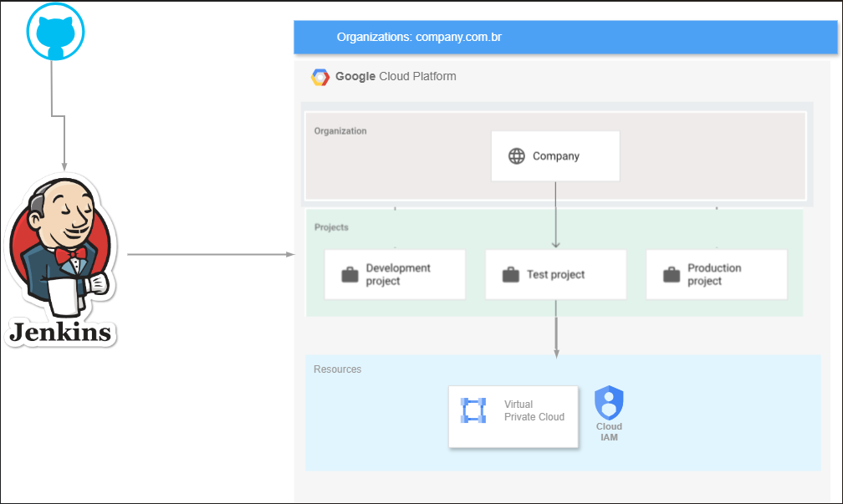Click the globe icon beside Company
The width and height of the screenshot is (843, 504).
tap(517, 156)
